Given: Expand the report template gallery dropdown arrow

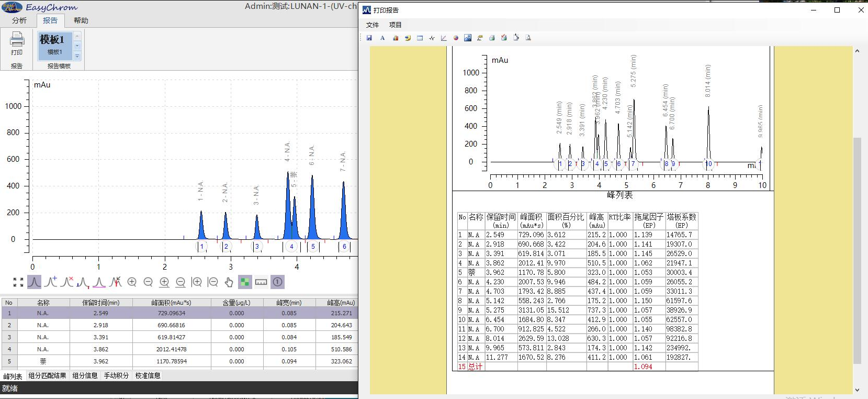Looking at the screenshot, I should [x=77, y=56].
